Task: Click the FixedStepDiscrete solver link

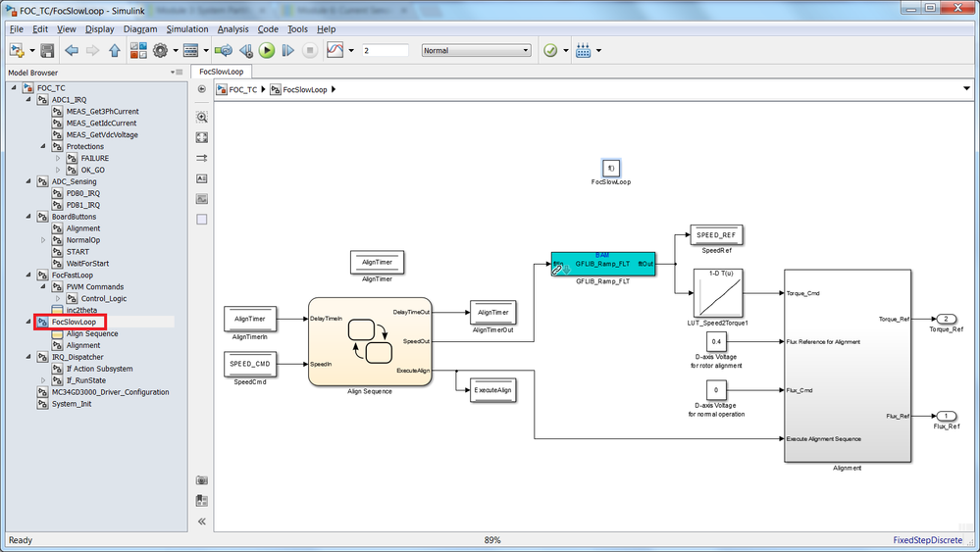Action: point(927,540)
